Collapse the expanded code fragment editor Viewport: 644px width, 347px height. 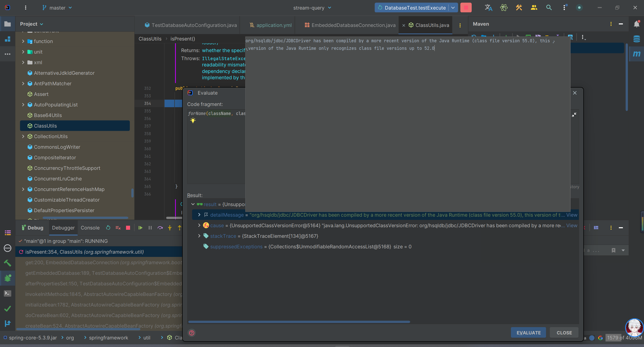click(x=574, y=115)
